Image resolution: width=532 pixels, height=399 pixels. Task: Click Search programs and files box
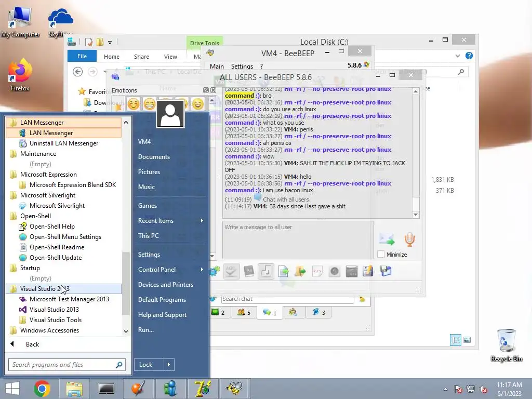coord(67,365)
